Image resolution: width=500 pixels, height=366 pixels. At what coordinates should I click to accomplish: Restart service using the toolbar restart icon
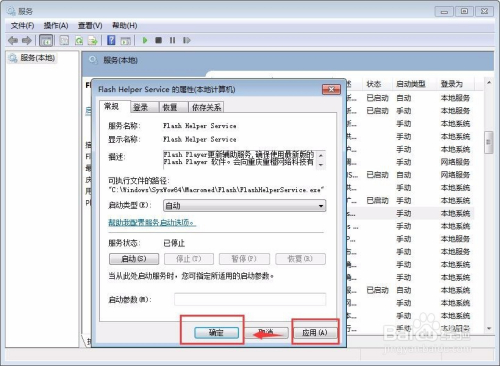187,40
